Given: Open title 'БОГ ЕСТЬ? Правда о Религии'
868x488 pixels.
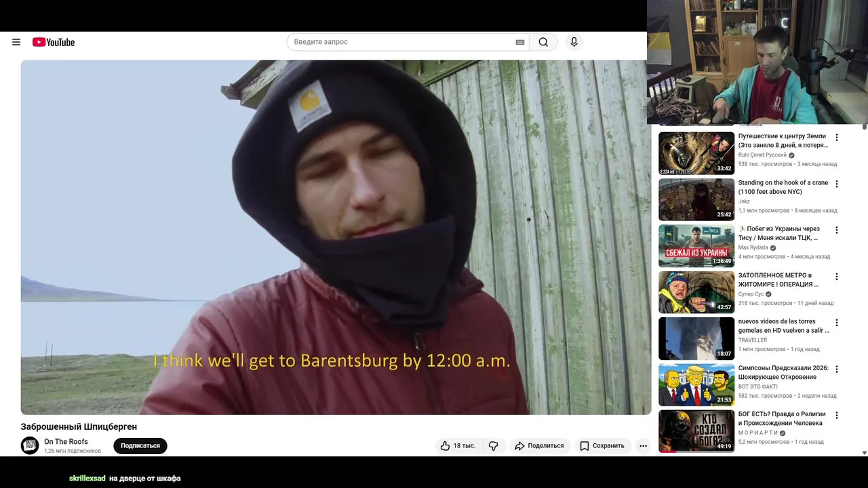Looking at the screenshot, I should coord(782,418).
